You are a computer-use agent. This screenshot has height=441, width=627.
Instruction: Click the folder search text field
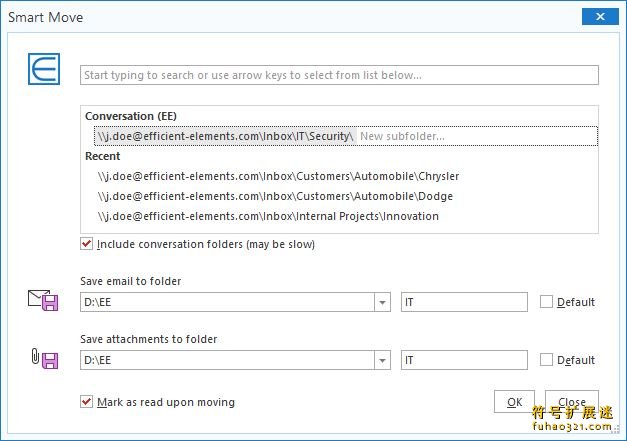(339, 75)
